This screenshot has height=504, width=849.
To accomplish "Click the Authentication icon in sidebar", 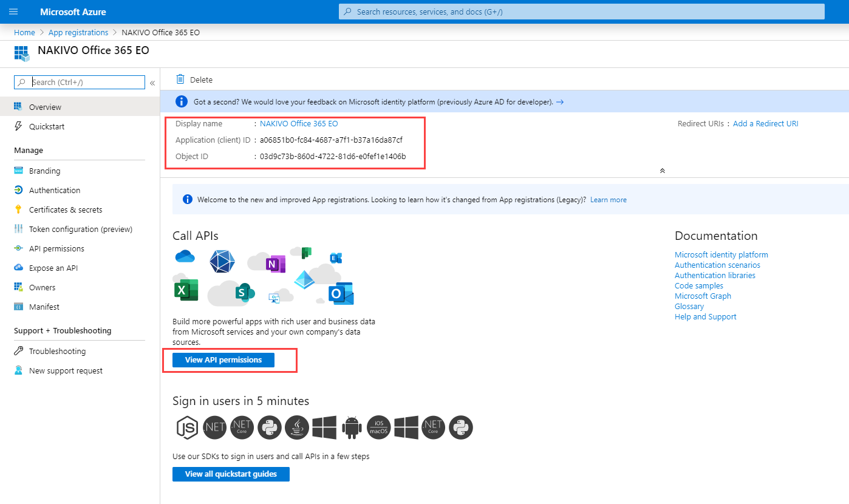I will coord(18,190).
